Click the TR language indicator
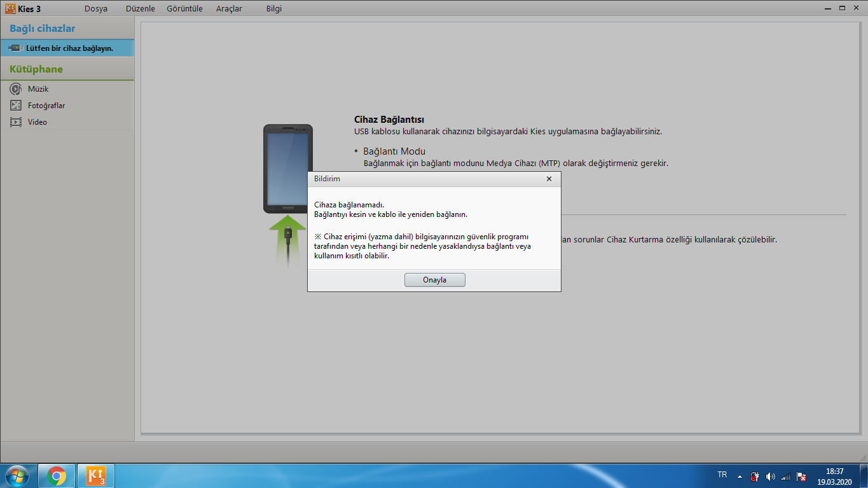This screenshot has height=488, width=868. tap(722, 475)
